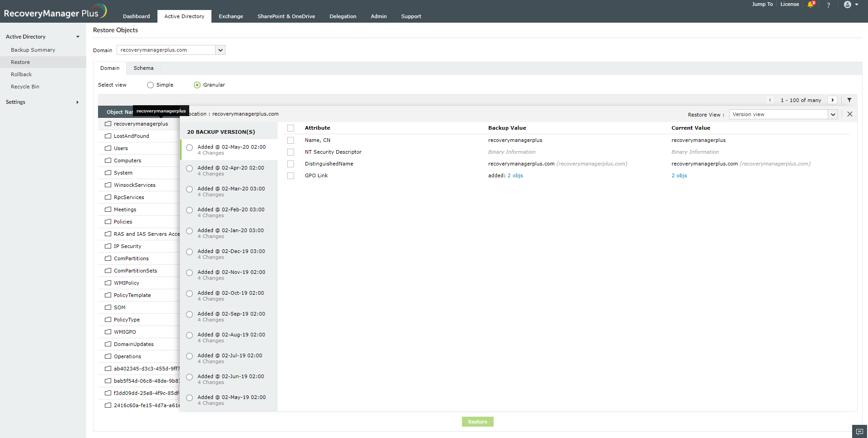Viewport: 868px width, 438px height.
Task: Click the help question mark icon
Action: (829, 5)
